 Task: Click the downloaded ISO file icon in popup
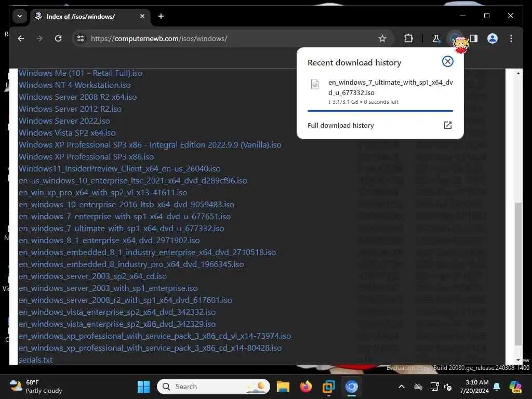(315, 84)
